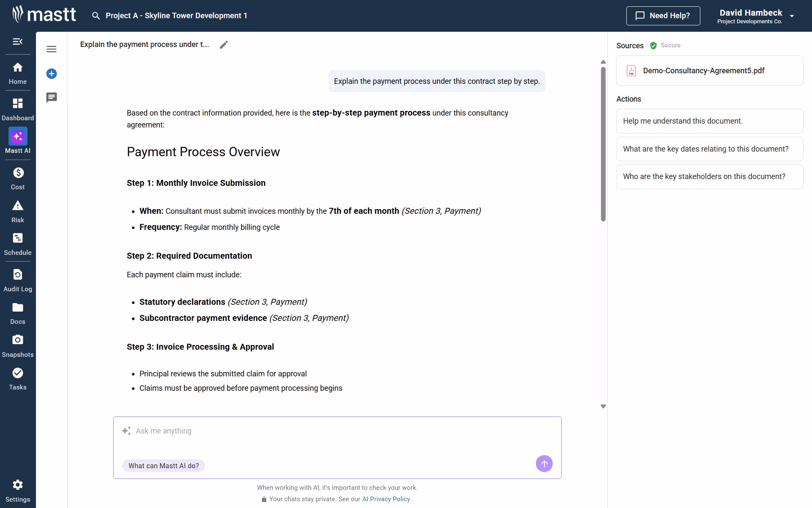Open the chat history icon
The height and width of the screenshot is (508, 812).
tap(51, 97)
